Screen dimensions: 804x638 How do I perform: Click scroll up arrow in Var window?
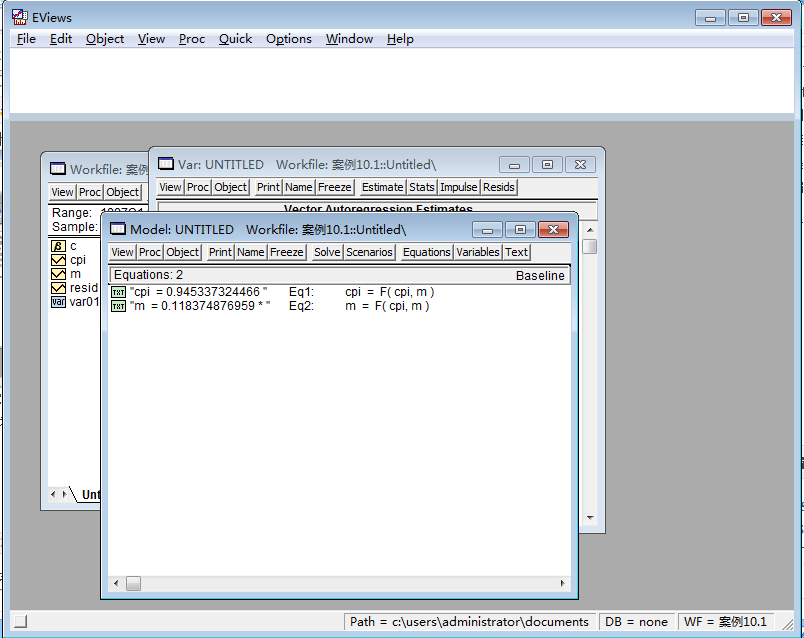[590, 230]
